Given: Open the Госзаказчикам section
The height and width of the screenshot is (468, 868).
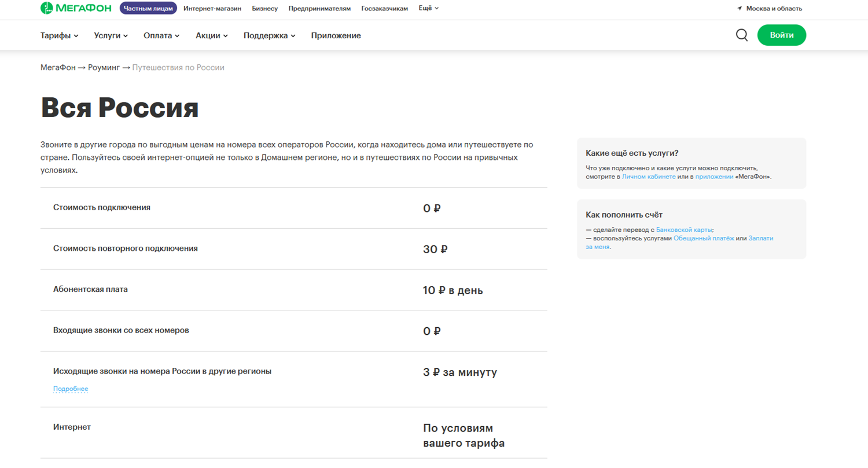Looking at the screenshot, I should point(384,9).
